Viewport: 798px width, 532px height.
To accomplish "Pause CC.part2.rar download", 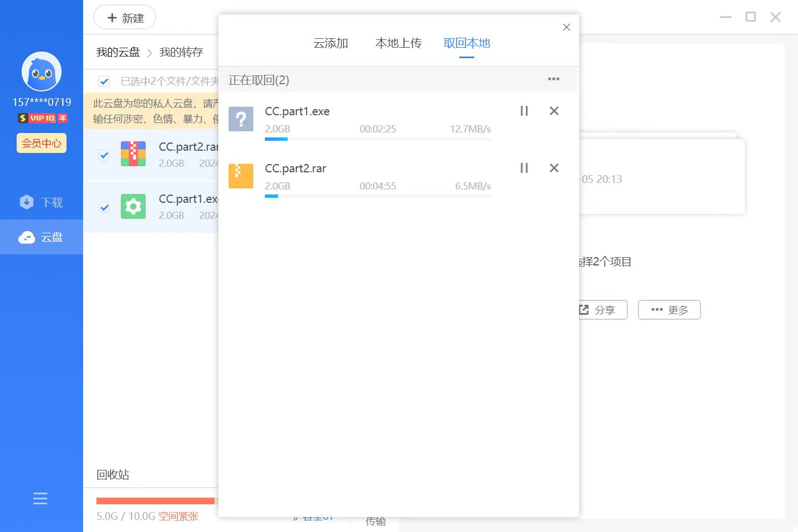I will point(524,168).
